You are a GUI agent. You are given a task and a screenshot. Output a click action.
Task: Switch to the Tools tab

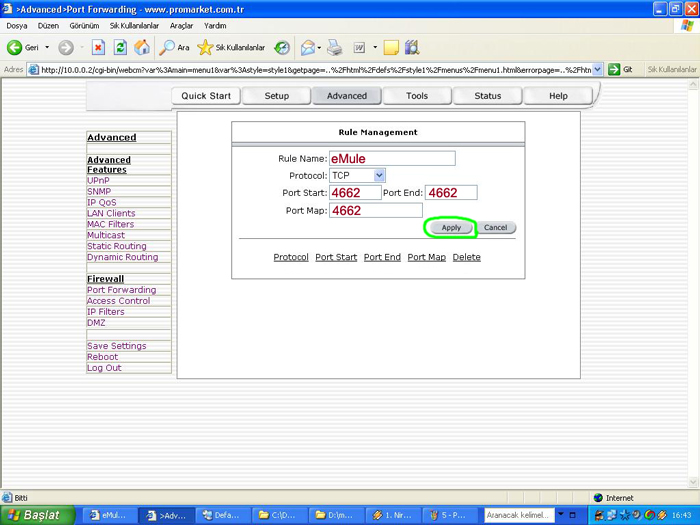417,96
